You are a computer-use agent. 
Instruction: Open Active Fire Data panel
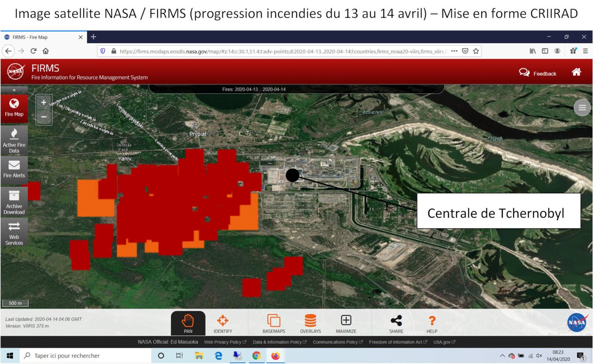click(14, 140)
